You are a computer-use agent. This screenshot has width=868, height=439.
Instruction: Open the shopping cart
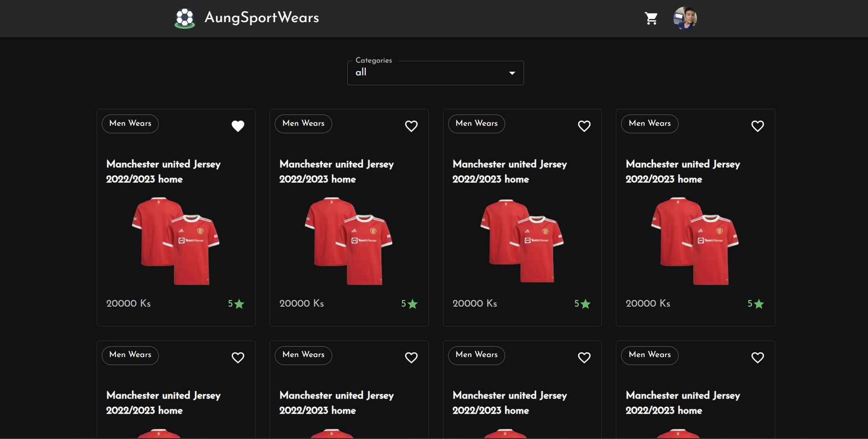tap(651, 18)
